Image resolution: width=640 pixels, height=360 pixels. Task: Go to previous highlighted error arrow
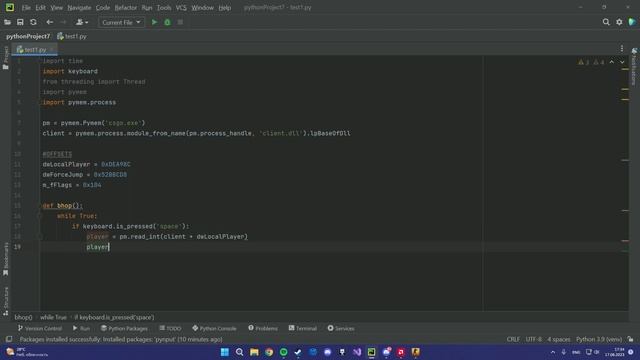click(611, 62)
